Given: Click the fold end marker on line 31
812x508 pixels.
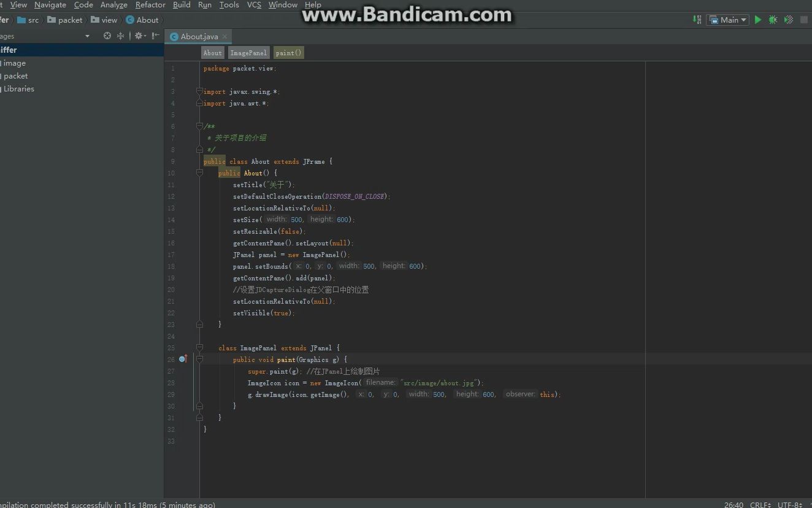Looking at the screenshot, I should pos(199,417).
